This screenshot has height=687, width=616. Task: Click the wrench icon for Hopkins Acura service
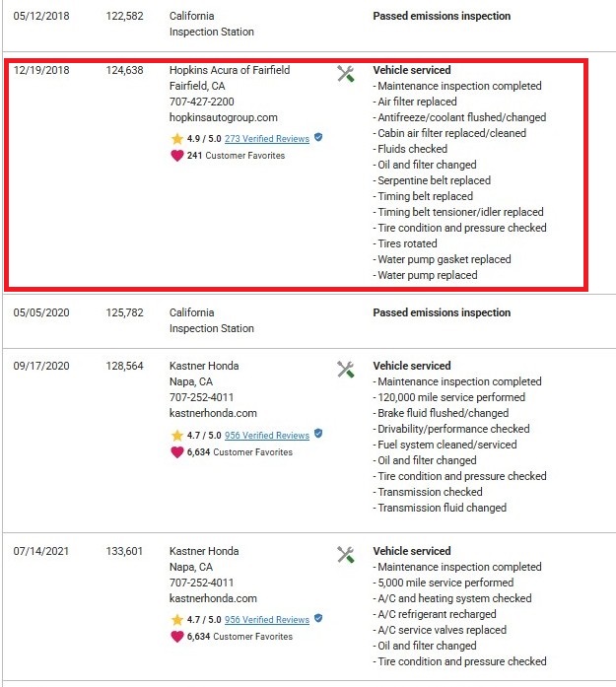point(346,74)
